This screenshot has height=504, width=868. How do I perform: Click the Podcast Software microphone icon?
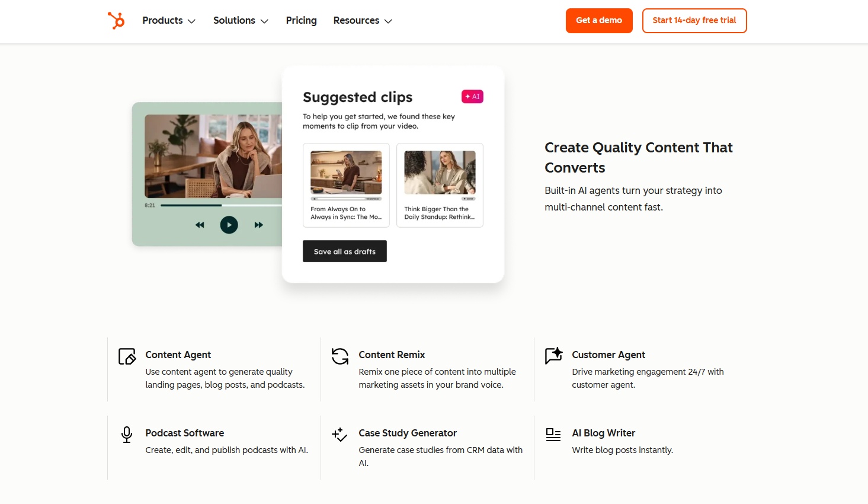[126, 435]
